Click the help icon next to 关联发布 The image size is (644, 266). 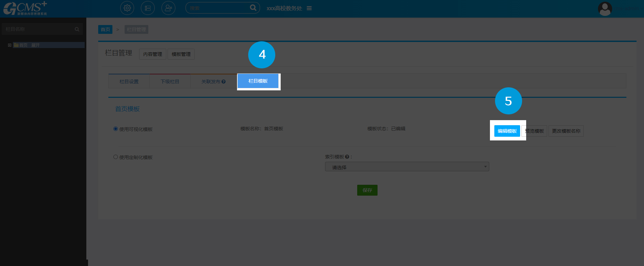click(223, 82)
